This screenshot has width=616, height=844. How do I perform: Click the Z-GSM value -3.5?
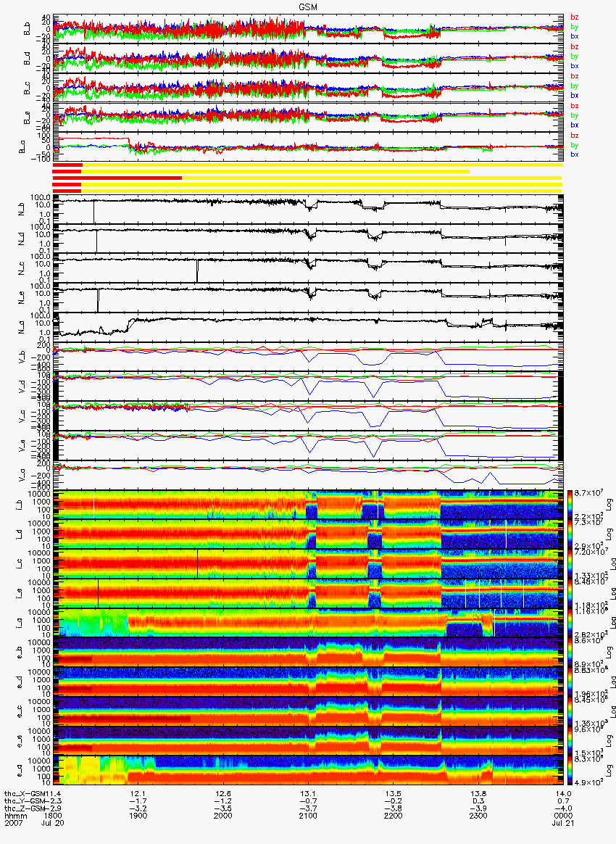(x=222, y=808)
